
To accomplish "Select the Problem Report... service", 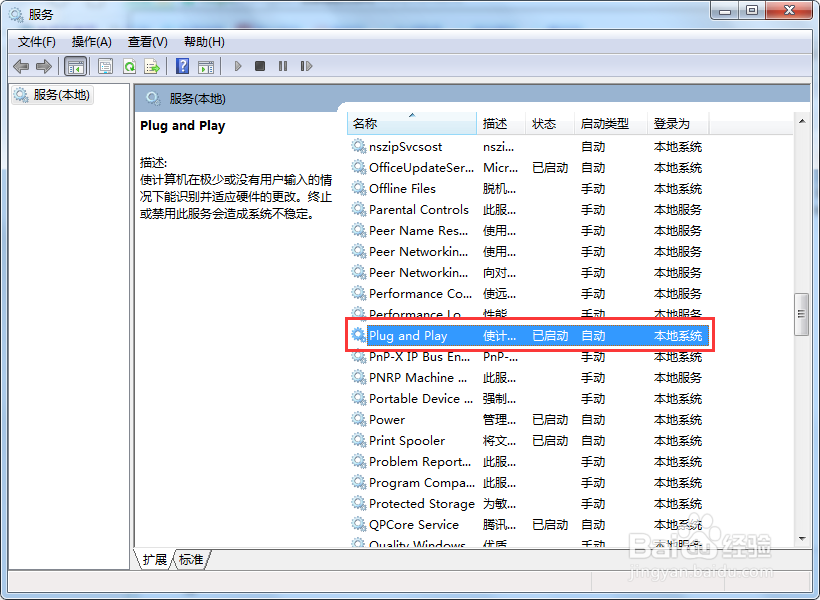I will coord(420,461).
